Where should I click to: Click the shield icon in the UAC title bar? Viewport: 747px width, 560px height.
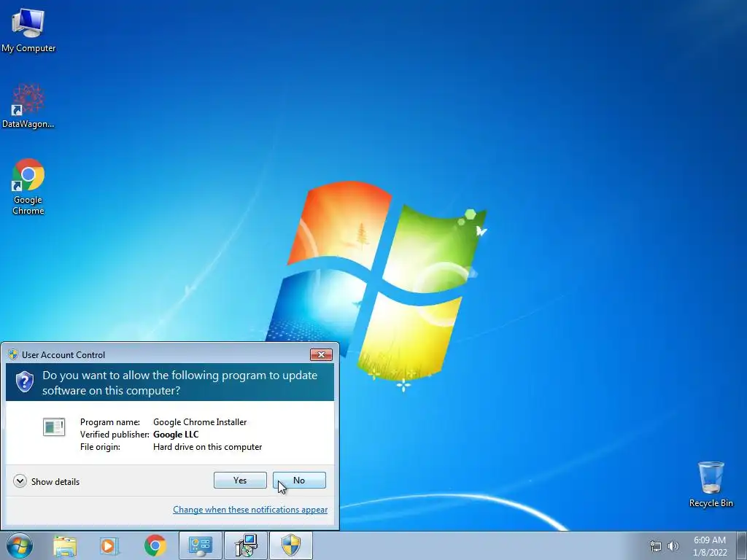coord(13,355)
